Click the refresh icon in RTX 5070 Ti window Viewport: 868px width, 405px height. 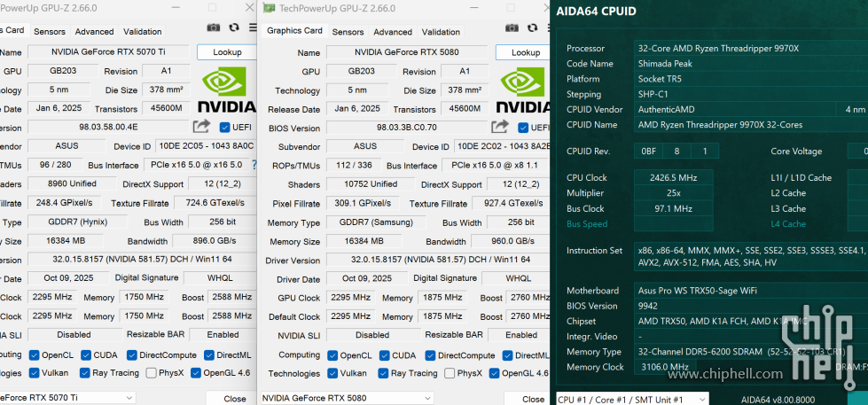[x=234, y=29]
